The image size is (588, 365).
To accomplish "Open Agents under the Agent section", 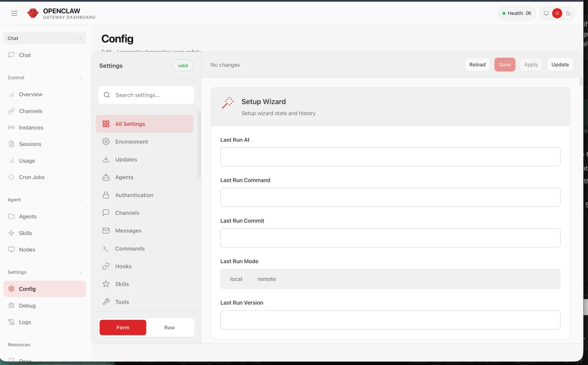I will coord(45,216).
